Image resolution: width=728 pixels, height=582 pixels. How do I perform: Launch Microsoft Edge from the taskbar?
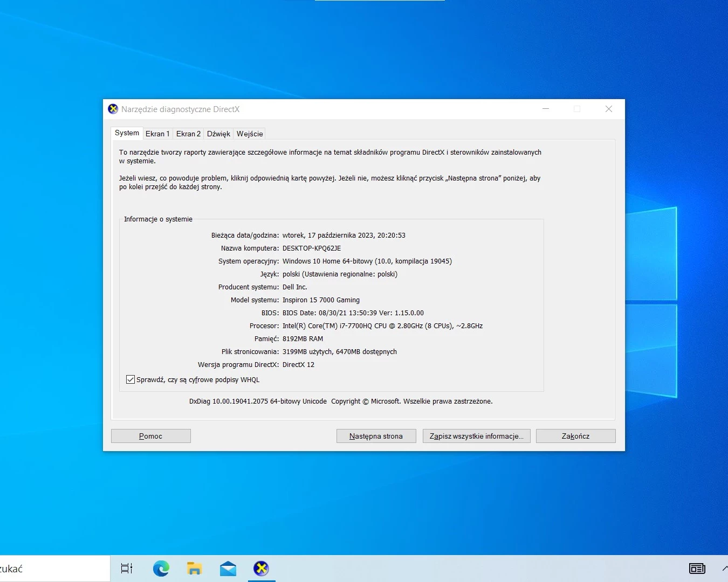click(x=161, y=569)
